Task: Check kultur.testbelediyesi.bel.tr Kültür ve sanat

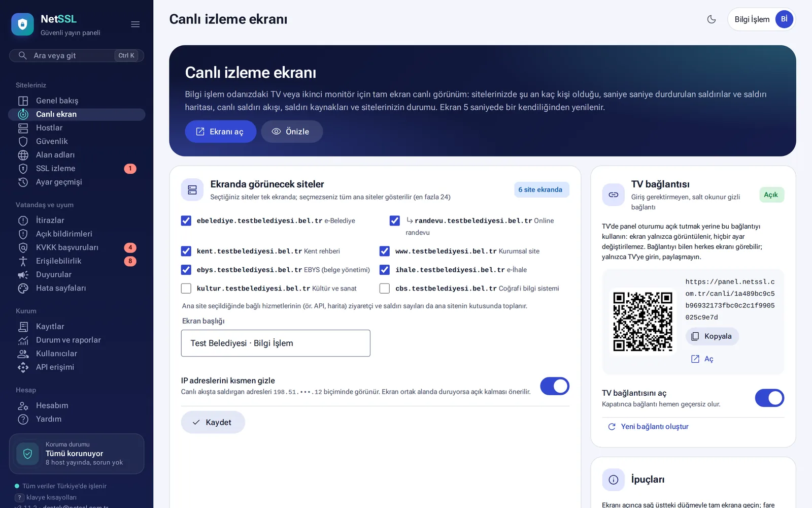Action: coord(186,289)
